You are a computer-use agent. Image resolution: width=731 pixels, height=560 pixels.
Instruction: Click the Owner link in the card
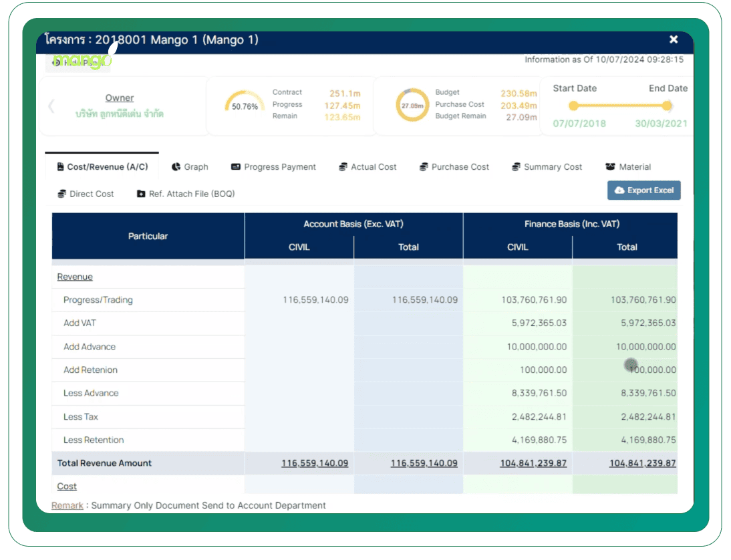120,98
